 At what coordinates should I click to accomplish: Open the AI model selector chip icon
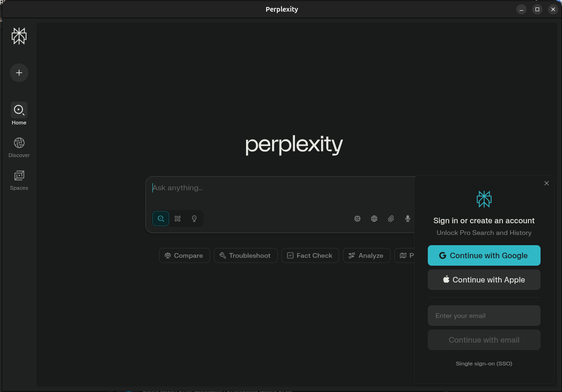tap(357, 219)
